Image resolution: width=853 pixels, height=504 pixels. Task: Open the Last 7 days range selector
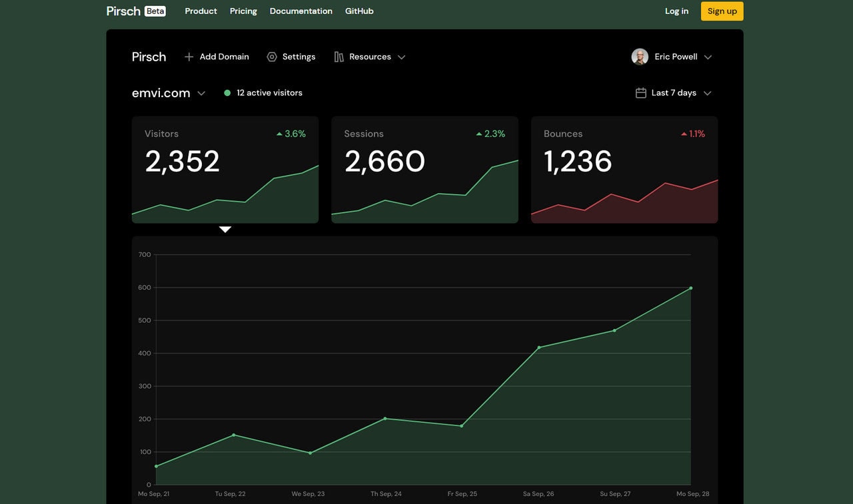pos(674,93)
